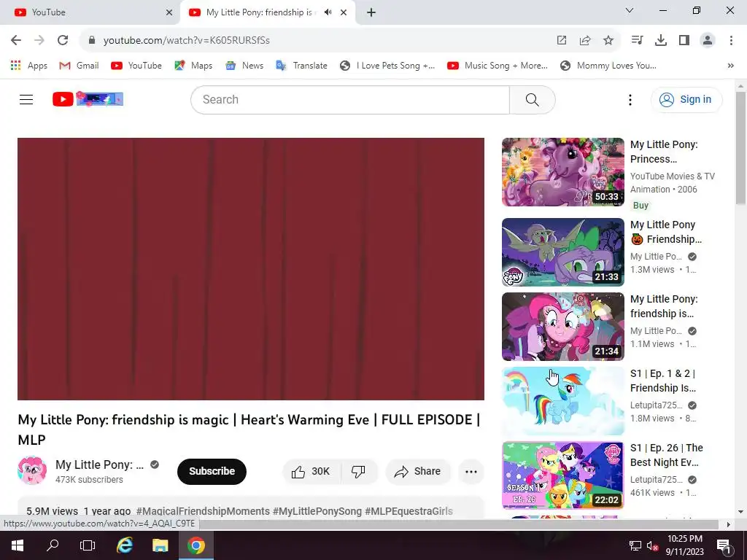Open I Love Pets Song bookmark

[387, 66]
